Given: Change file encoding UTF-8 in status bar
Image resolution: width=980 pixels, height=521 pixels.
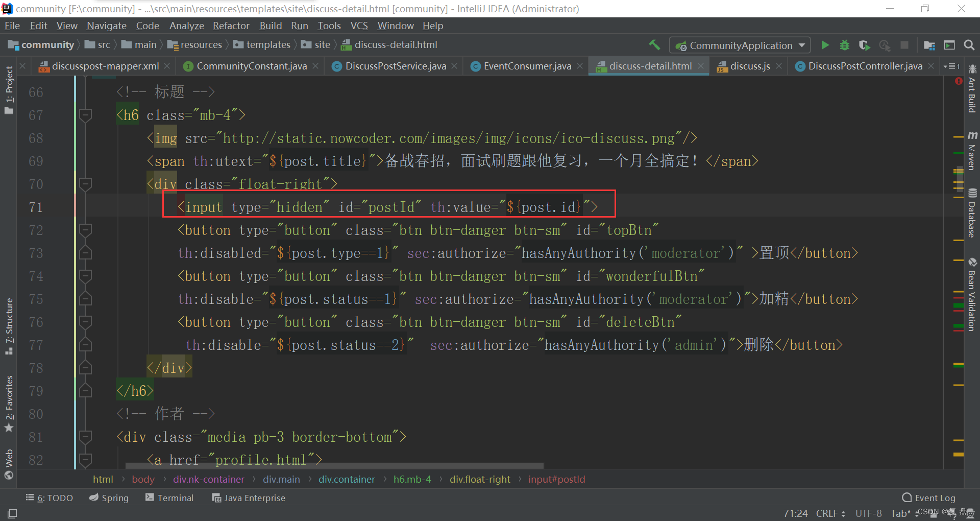Looking at the screenshot, I should 868,513.
